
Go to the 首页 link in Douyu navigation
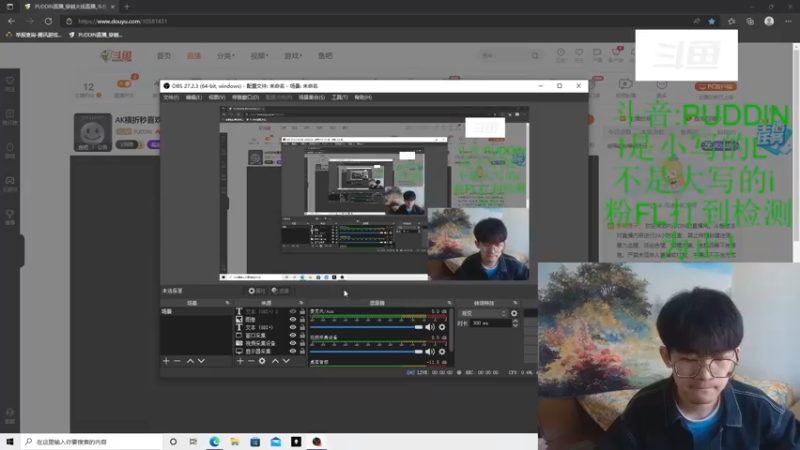pyautogui.click(x=164, y=56)
